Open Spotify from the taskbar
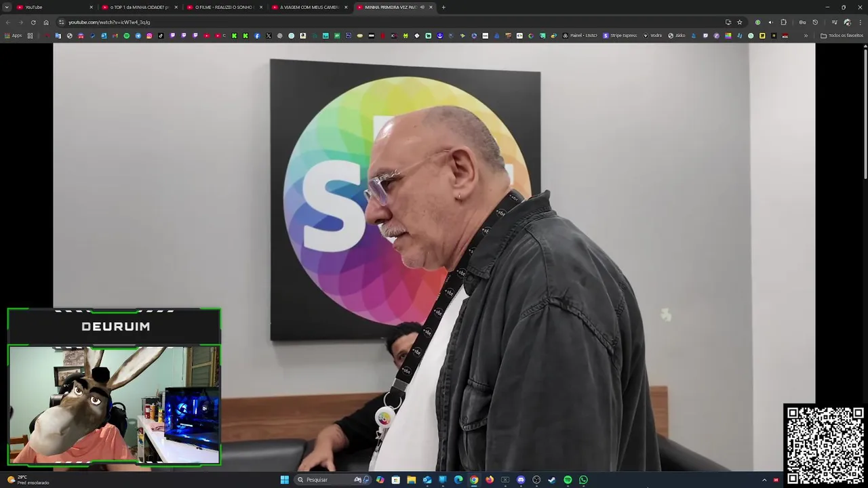 [x=568, y=480]
